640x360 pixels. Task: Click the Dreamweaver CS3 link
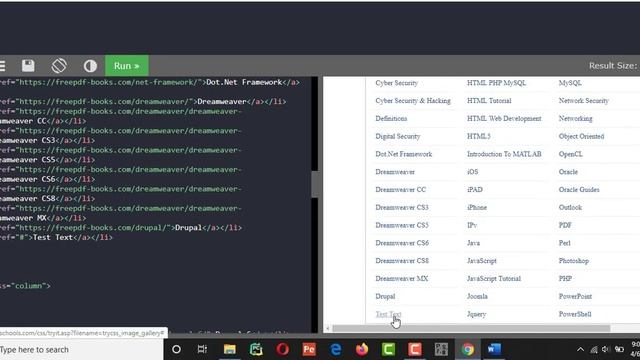tap(402, 207)
